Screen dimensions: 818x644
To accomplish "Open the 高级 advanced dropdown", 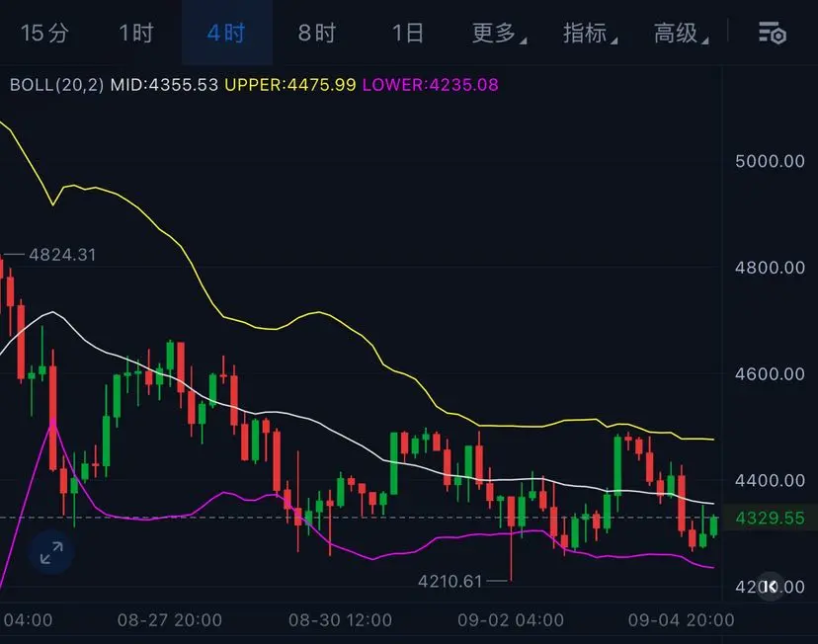I will [681, 34].
